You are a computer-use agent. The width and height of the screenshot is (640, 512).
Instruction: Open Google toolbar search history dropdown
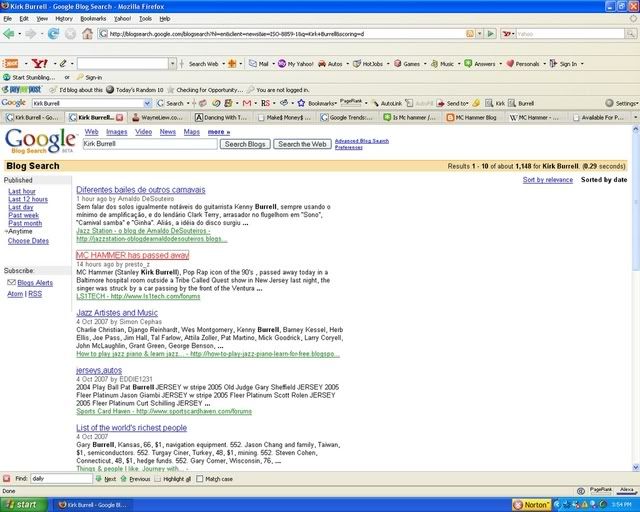tap(148, 103)
